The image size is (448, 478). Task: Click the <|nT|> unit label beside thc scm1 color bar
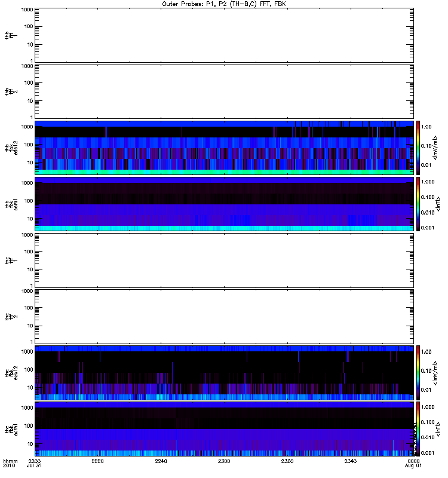pyautogui.click(x=438, y=429)
